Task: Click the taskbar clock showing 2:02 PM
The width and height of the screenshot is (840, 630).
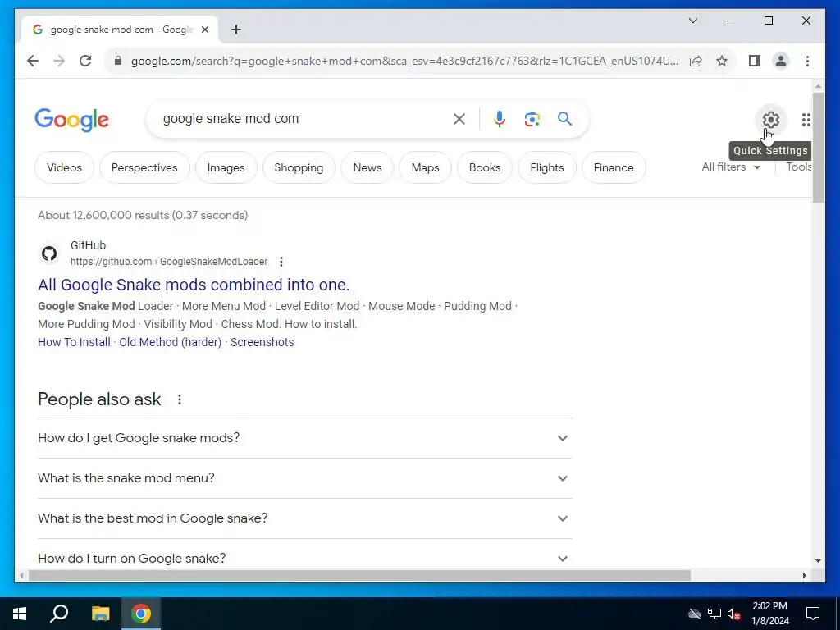Action: click(769, 614)
